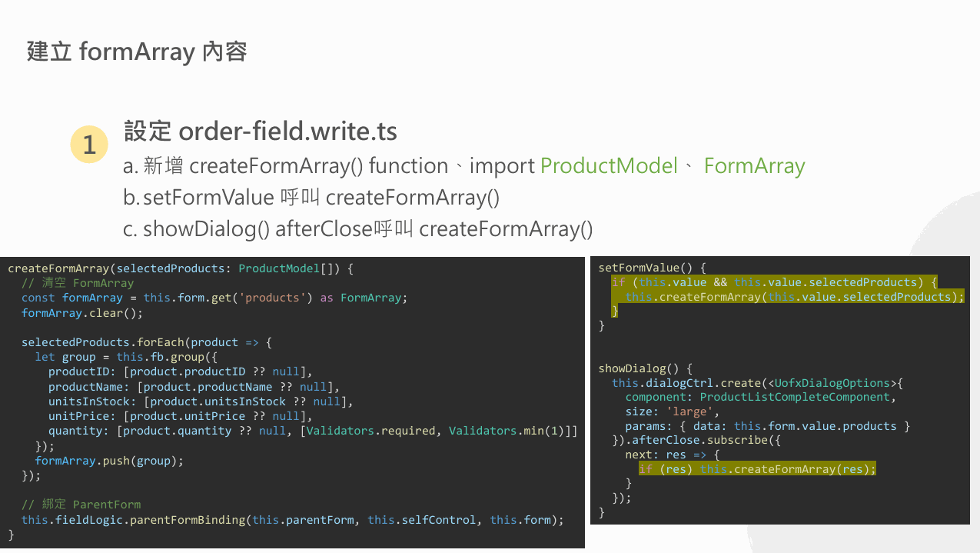Click the slide title 建立 formArray 內容
Image resolution: width=980 pixels, height=553 pixels.
pos(137,52)
